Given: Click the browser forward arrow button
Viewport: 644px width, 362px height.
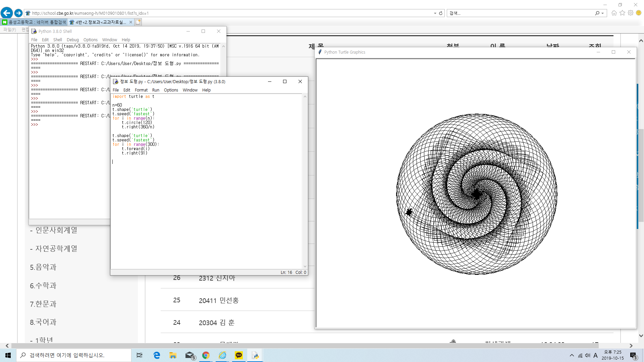Looking at the screenshot, I should [x=18, y=13].
